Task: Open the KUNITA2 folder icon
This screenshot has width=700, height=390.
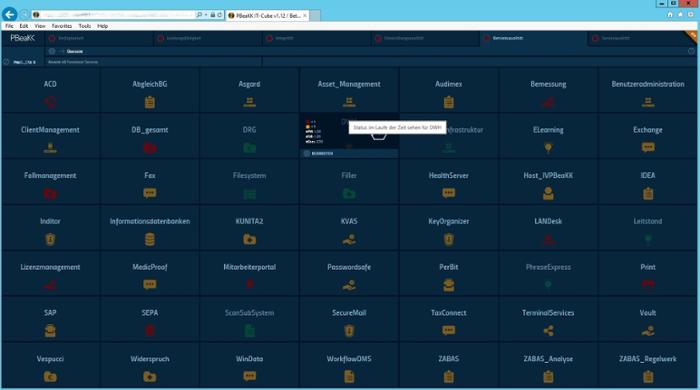Action: [249, 240]
